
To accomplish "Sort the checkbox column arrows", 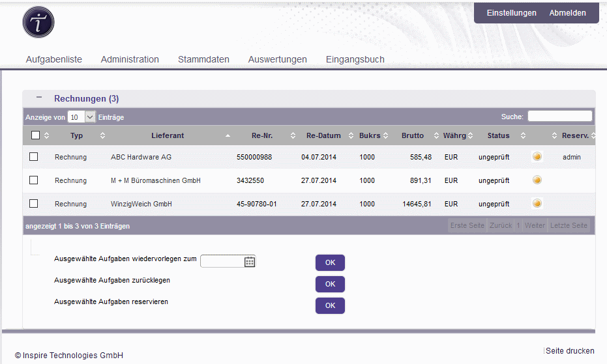I will (x=46, y=135).
